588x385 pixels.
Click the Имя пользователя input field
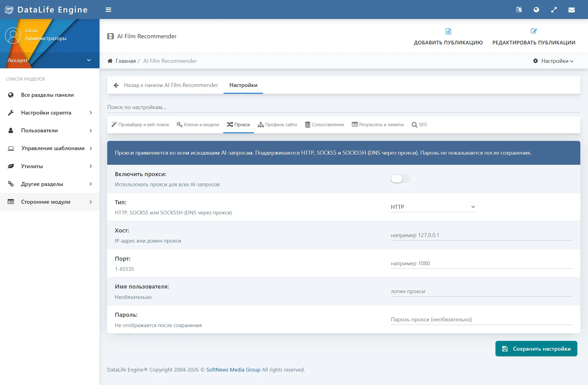(481, 292)
